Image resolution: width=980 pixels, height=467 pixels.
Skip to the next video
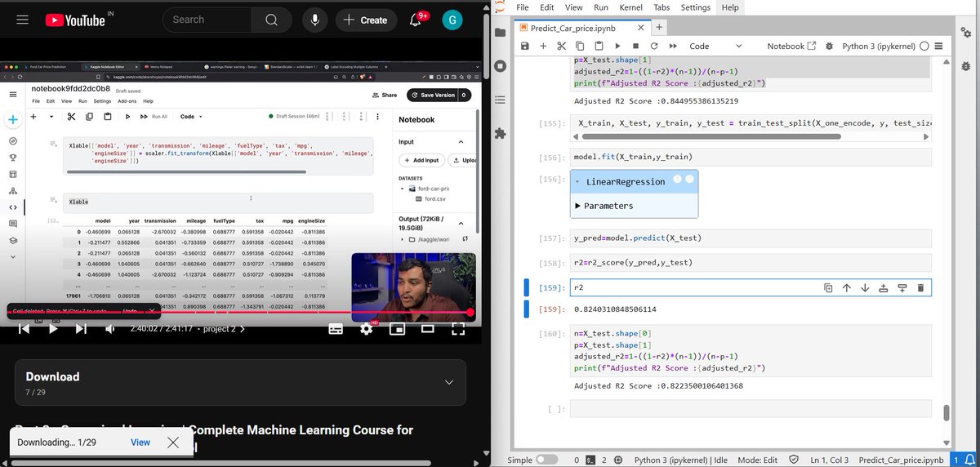81,329
